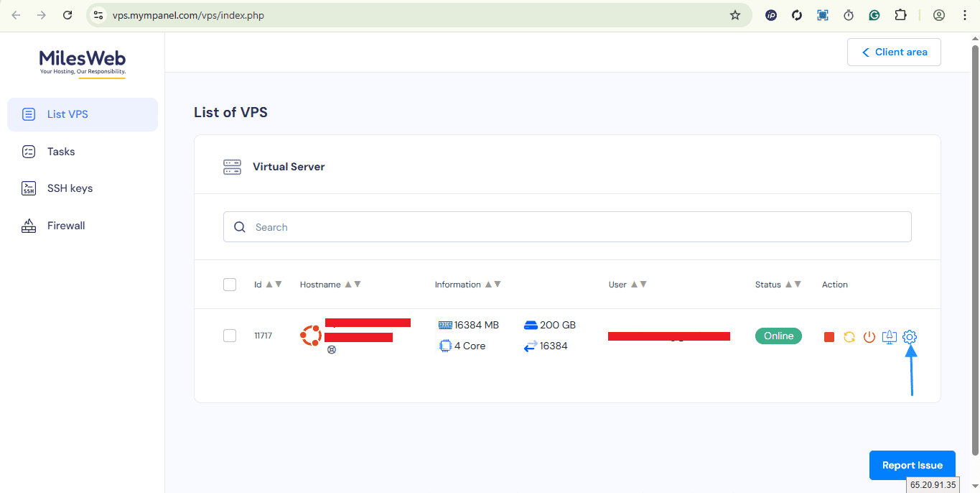The height and width of the screenshot is (493, 980).
Task: Sort the list by Id column arrows
Action: coord(274,285)
